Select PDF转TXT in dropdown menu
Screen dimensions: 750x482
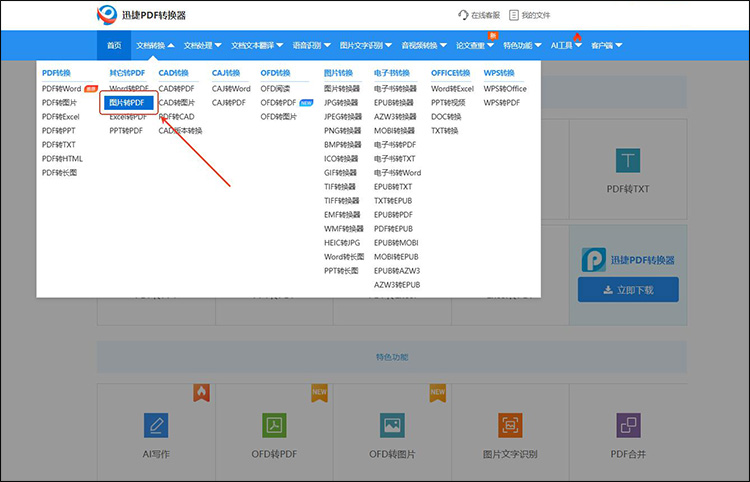[x=58, y=145]
